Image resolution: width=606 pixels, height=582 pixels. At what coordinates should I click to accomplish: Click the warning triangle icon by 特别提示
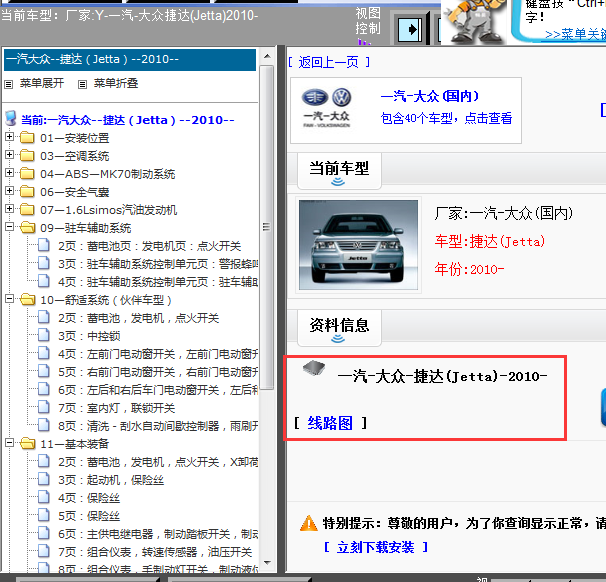[309, 524]
